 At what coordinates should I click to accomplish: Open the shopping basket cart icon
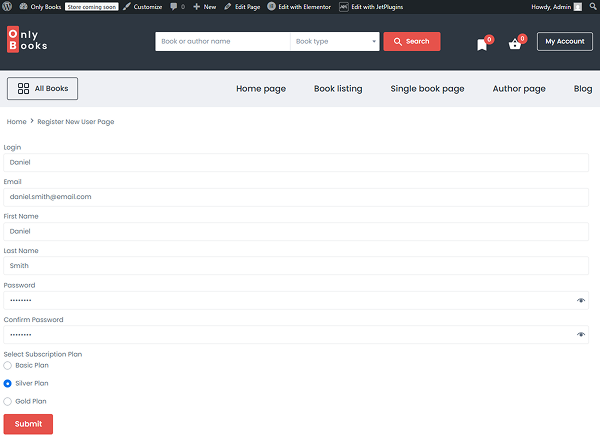(x=515, y=44)
